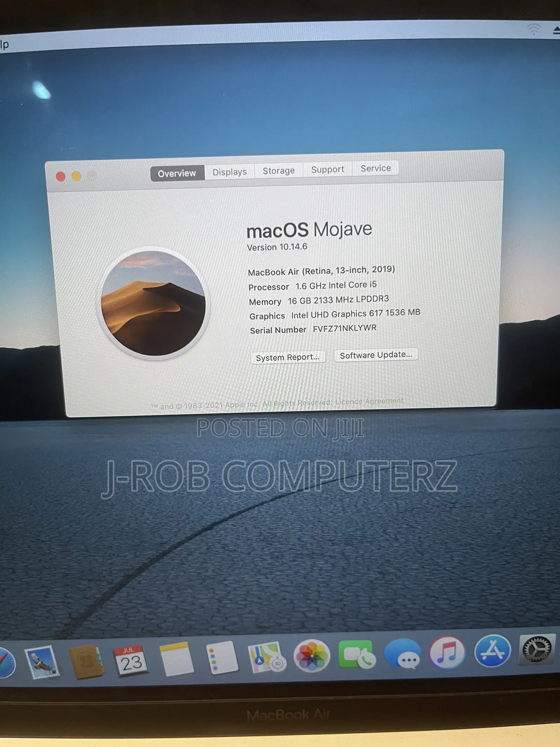Click Memory 16 GB 2133 MHz LPDDR3
This screenshot has height=747, width=560.
pos(319,300)
